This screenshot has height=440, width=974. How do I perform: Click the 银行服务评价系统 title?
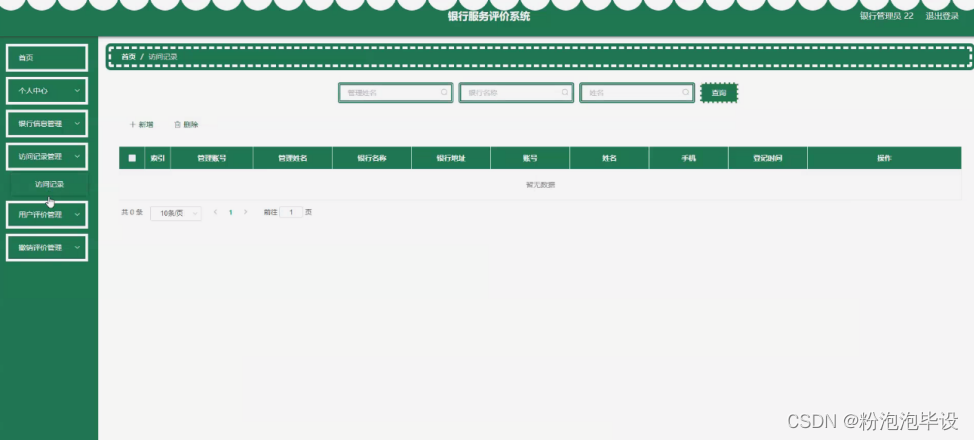[489, 17]
